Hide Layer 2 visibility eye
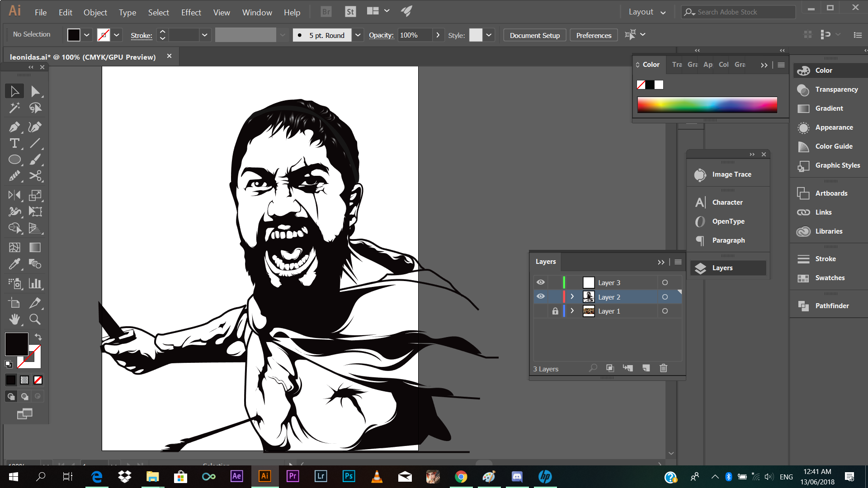 pyautogui.click(x=541, y=297)
